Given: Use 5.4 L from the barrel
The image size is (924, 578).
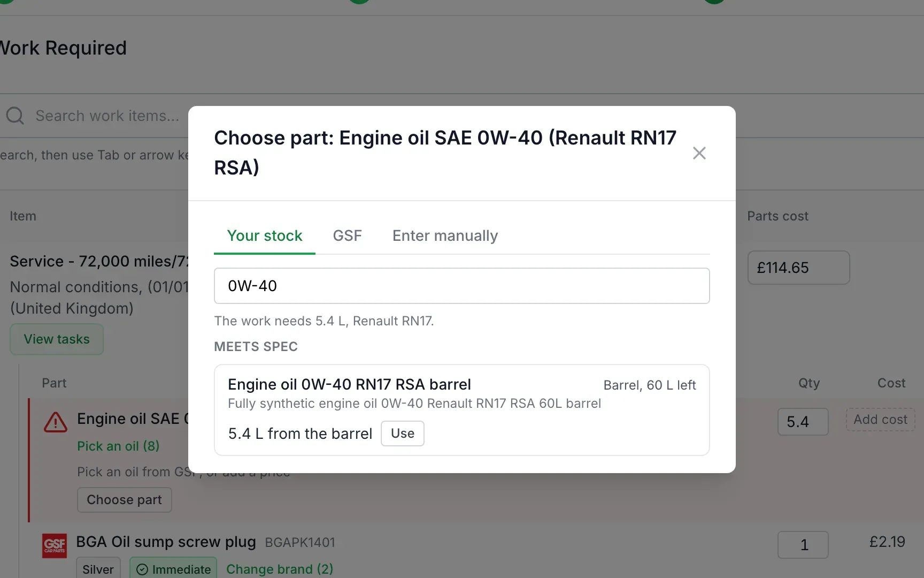Looking at the screenshot, I should click(402, 433).
